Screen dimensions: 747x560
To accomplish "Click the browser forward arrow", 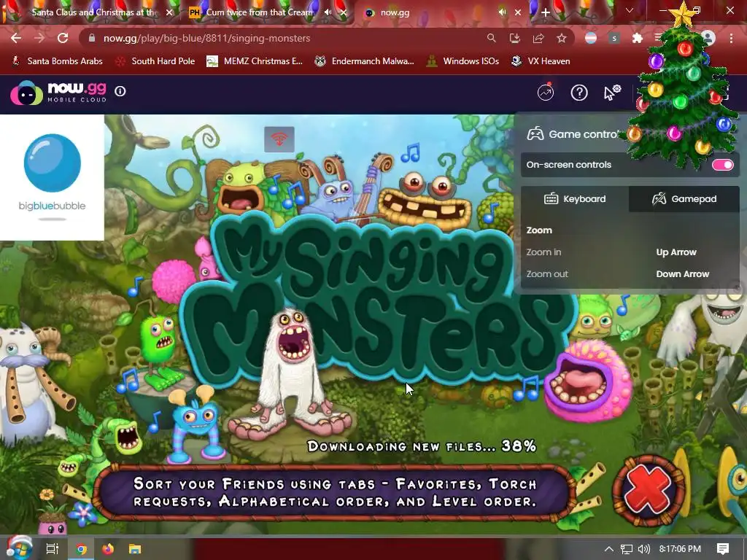I will tap(39, 38).
